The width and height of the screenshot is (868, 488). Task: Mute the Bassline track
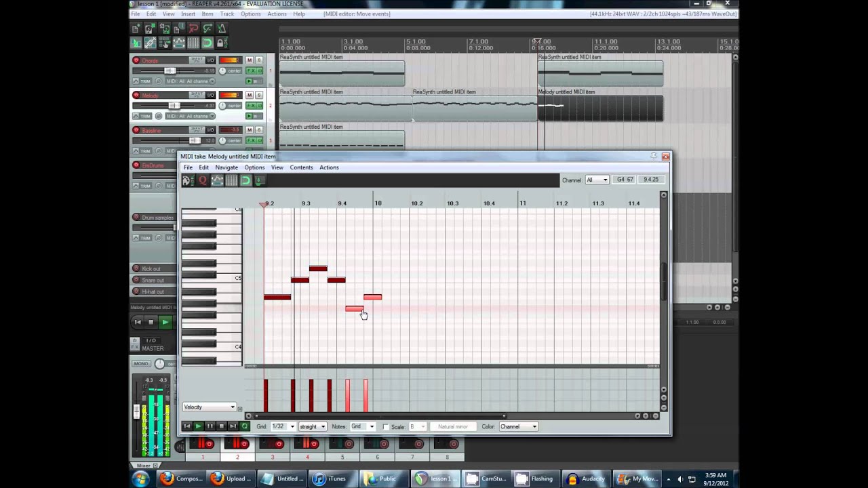pos(250,130)
